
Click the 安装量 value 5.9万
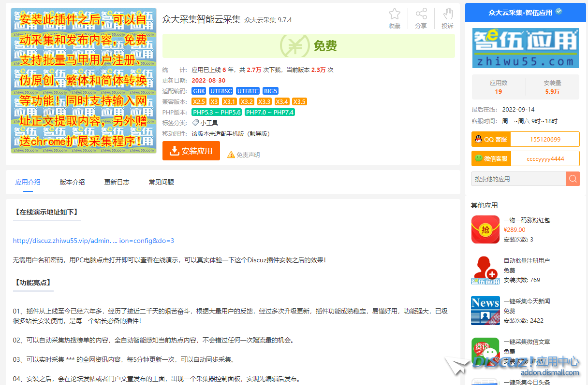(x=552, y=91)
